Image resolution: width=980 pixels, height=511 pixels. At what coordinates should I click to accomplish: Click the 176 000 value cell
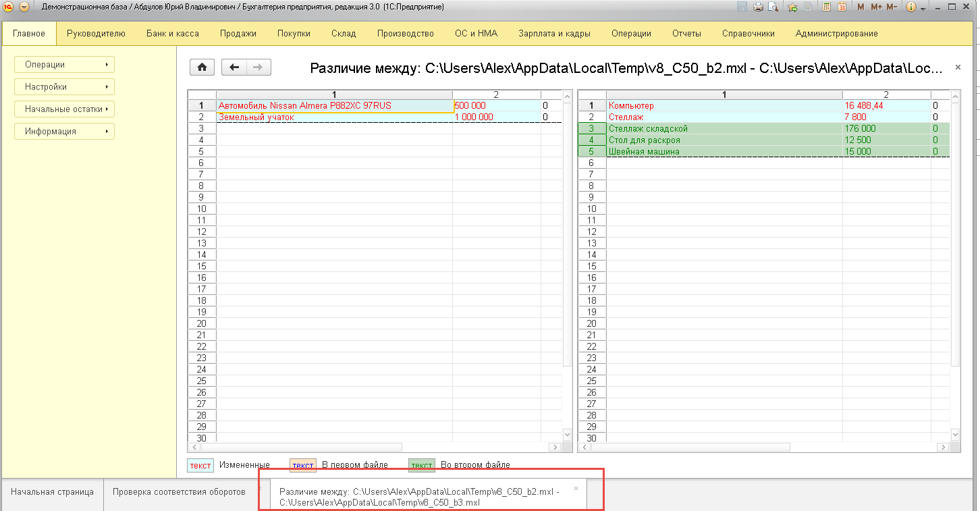887,128
